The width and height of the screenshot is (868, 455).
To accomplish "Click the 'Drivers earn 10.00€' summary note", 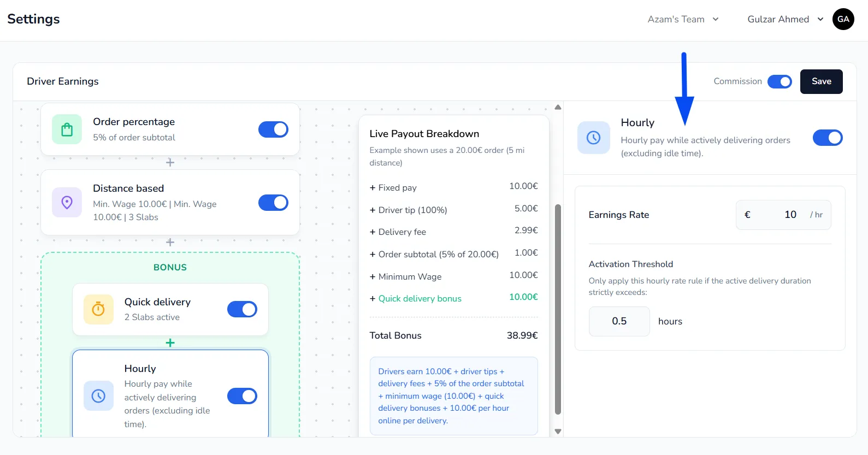I will [x=453, y=396].
